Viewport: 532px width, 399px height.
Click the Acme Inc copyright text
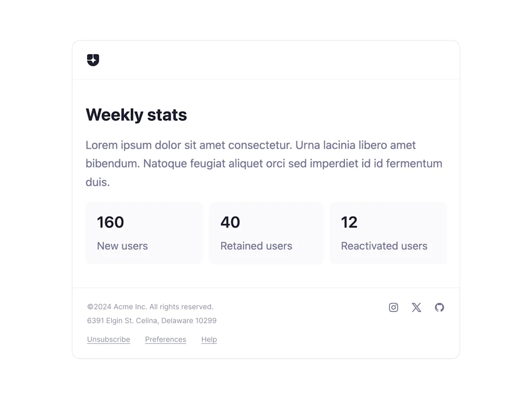[150, 307]
